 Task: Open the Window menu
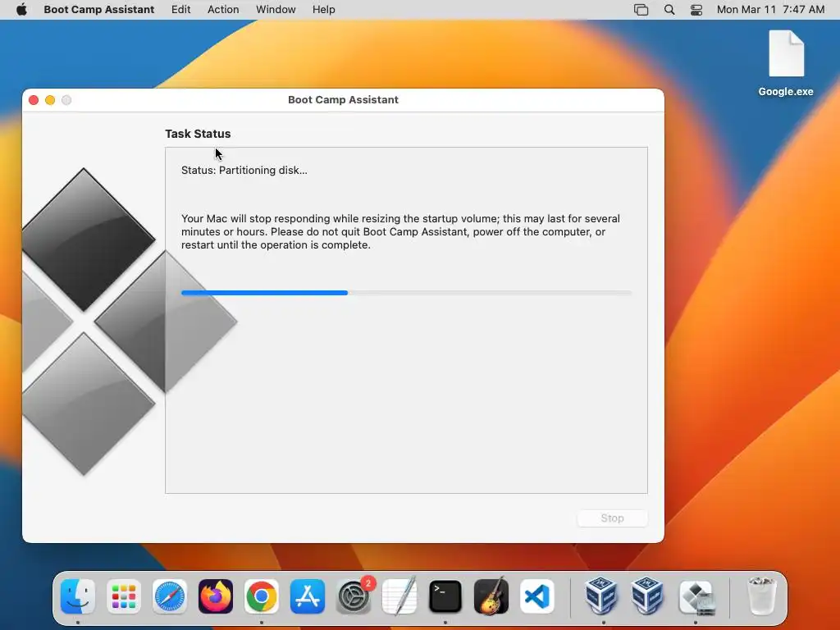click(276, 10)
